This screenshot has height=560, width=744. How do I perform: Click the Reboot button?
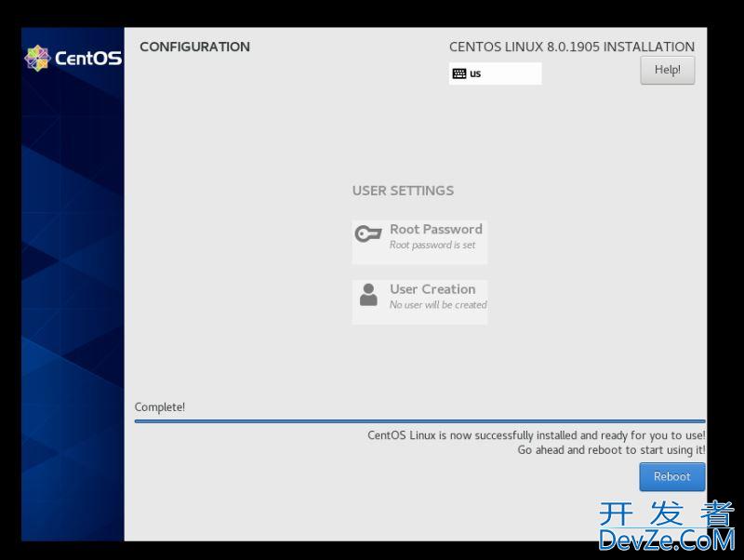[x=671, y=476]
